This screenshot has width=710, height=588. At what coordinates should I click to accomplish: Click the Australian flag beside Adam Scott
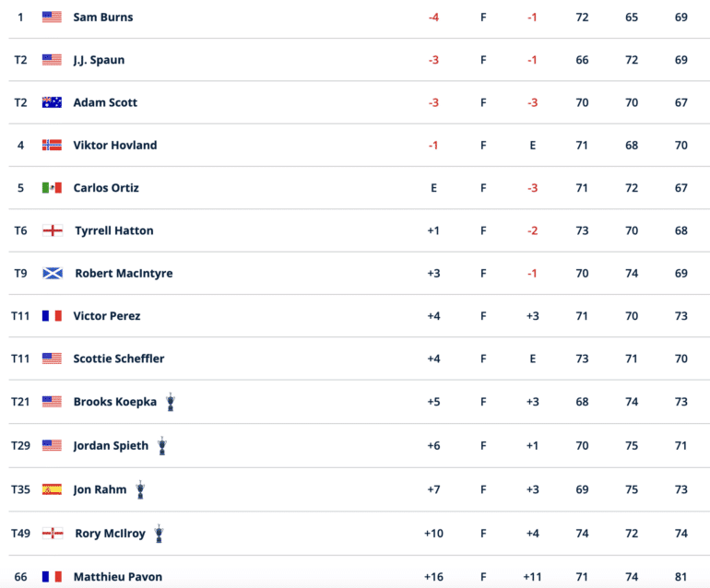[52, 102]
